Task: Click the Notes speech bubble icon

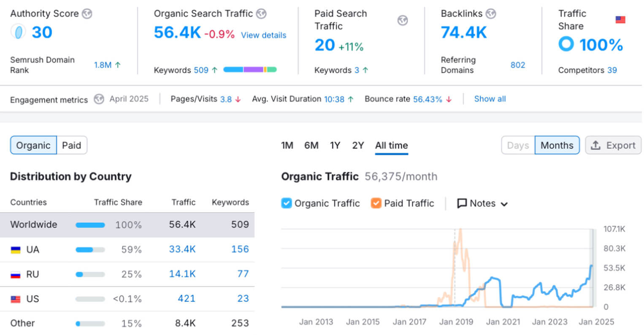Action: (x=462, y=203)
